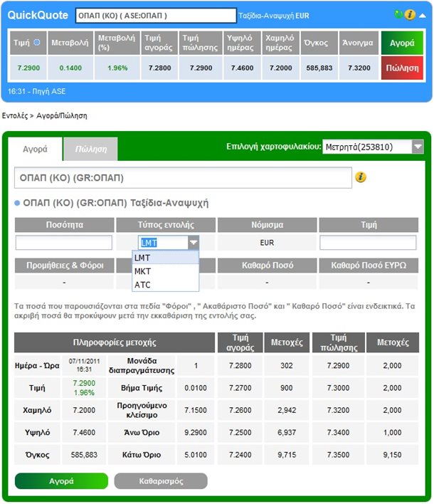
Task: Open the QuickQuote yellow info icon
Action: 410,15
